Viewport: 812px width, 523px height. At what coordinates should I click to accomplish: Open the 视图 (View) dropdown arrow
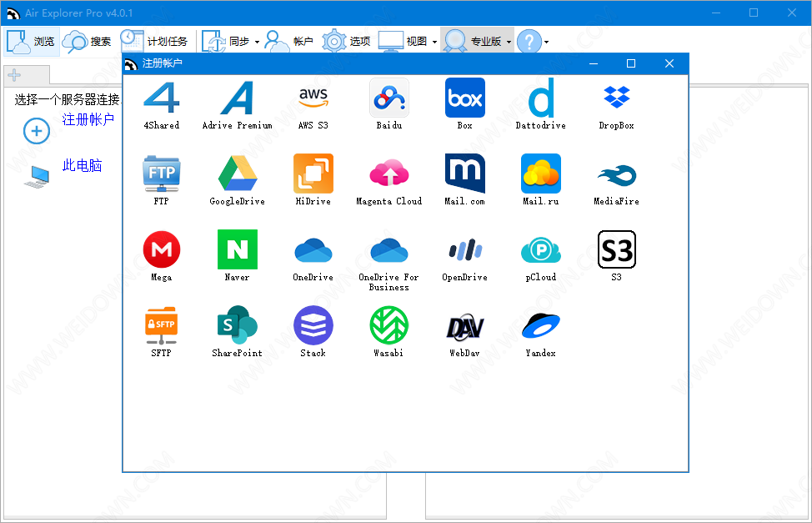coord(434,42)
